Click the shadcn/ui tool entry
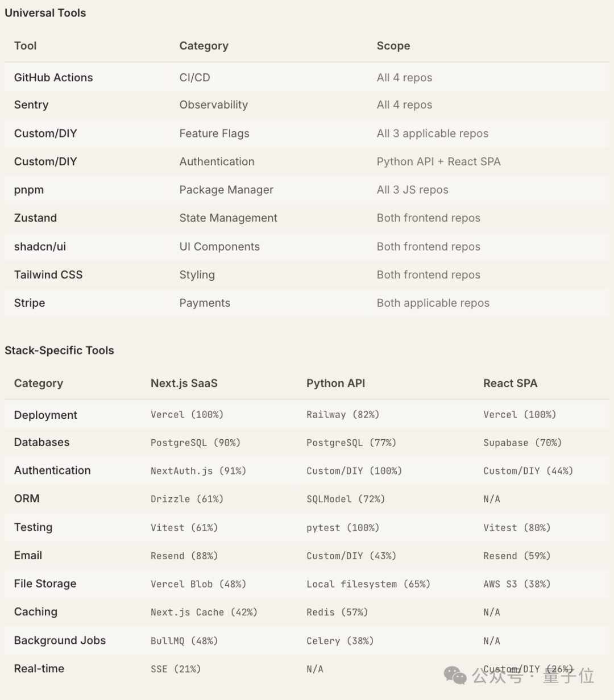This screenshot has width=614, height=700. pyautogui.click(x=40, y=246)
